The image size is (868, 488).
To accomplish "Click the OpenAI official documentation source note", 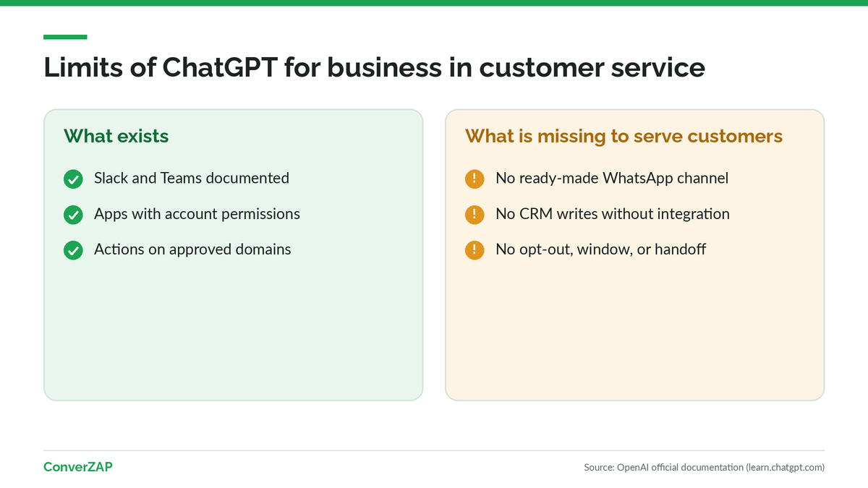I will tap(705, 468).
